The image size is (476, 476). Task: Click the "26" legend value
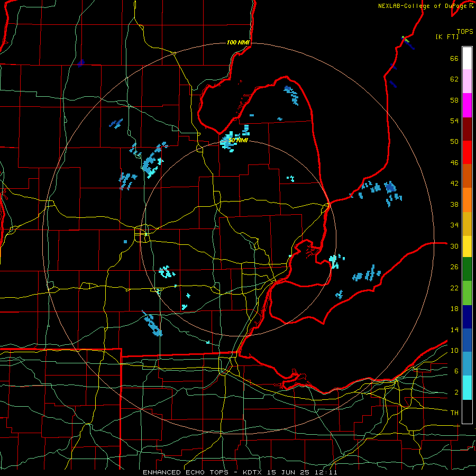pyautogui.click(x=454, y=267)
